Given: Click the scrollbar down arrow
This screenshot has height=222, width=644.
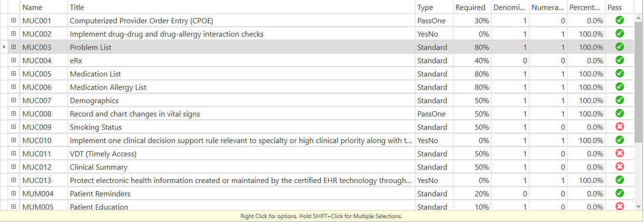Looking at the screenshot, I should (639, 206).
